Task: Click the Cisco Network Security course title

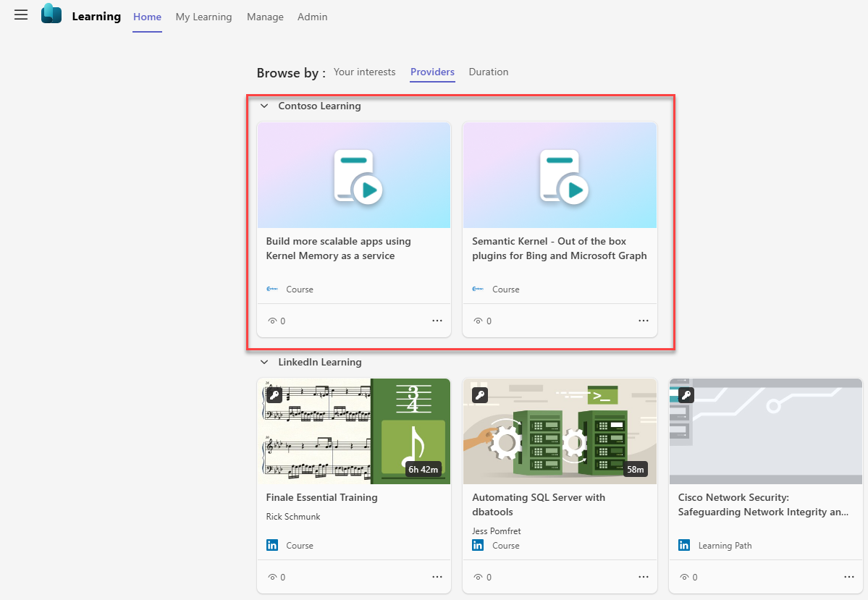Action: 763,504
